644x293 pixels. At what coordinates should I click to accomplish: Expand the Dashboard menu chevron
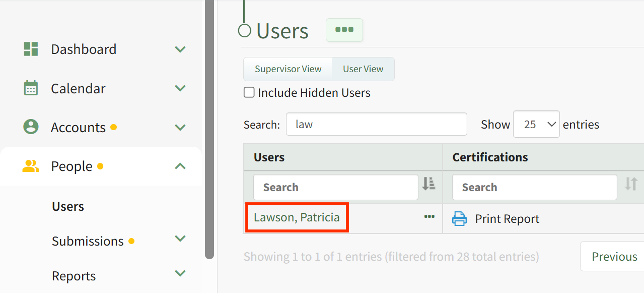(x=180, y=49)
